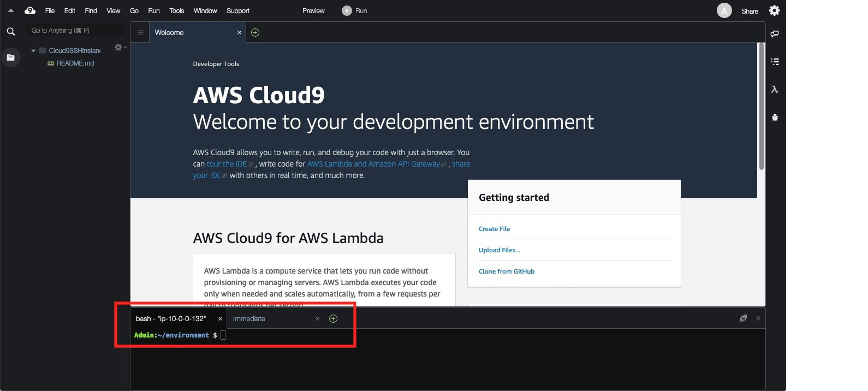Screen dimensions: 868x391
Task: Open the Outline panel icon
Action: (x=775, y=62)
